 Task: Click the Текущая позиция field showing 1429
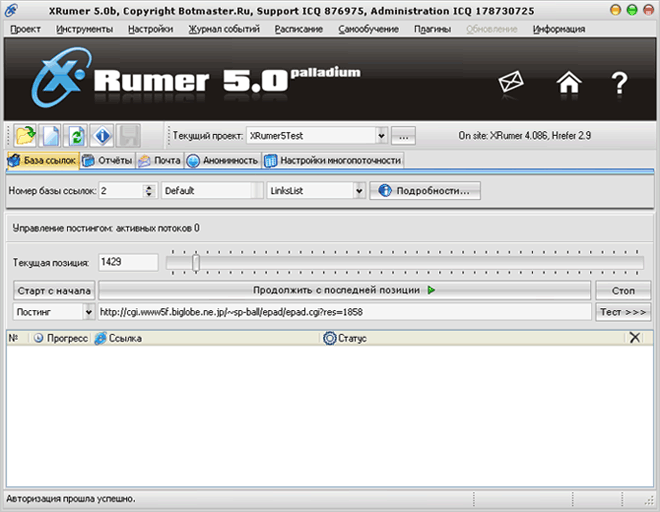pos(128,262)
